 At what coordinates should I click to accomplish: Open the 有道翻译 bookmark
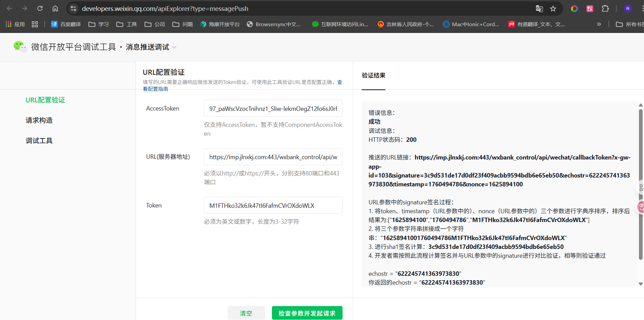click(x=537, y=24)
